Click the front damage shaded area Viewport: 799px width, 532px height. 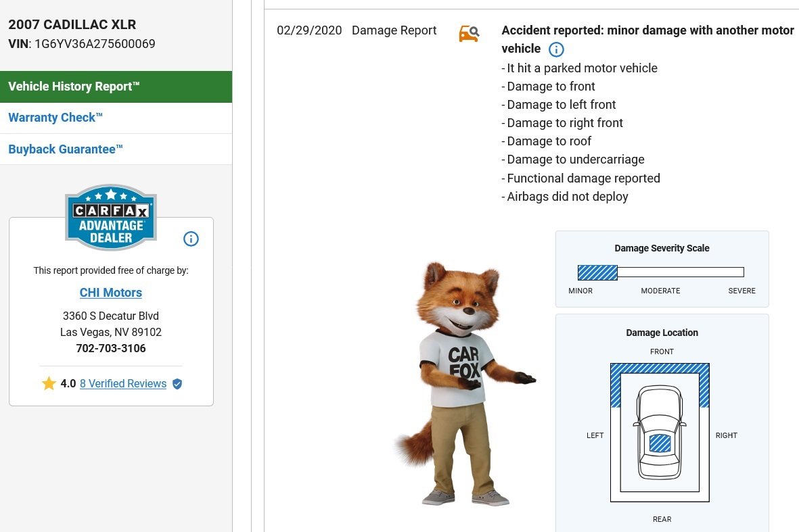coord(660,368)
